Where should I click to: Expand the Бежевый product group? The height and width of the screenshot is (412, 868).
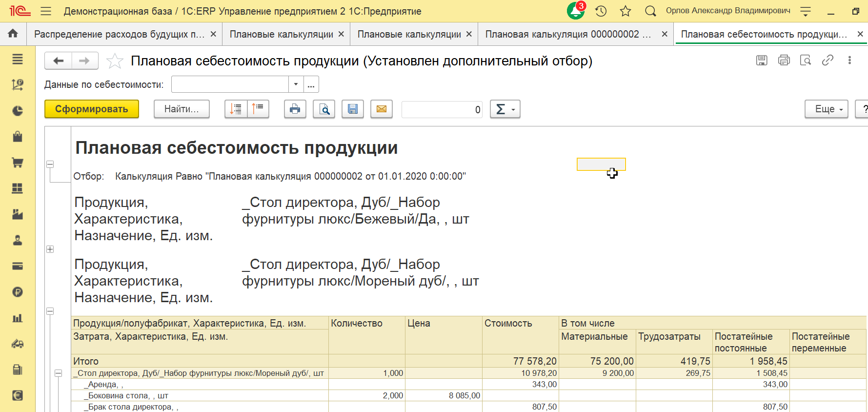coord(50,249)
